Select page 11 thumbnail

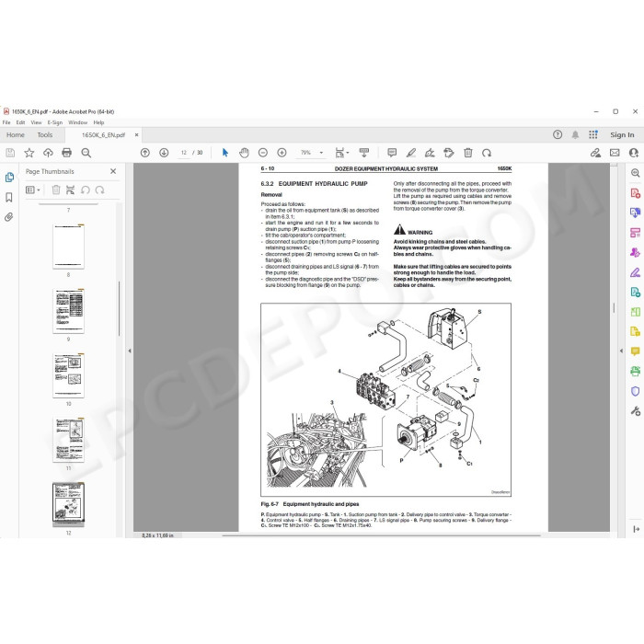(x=69, y=440)
